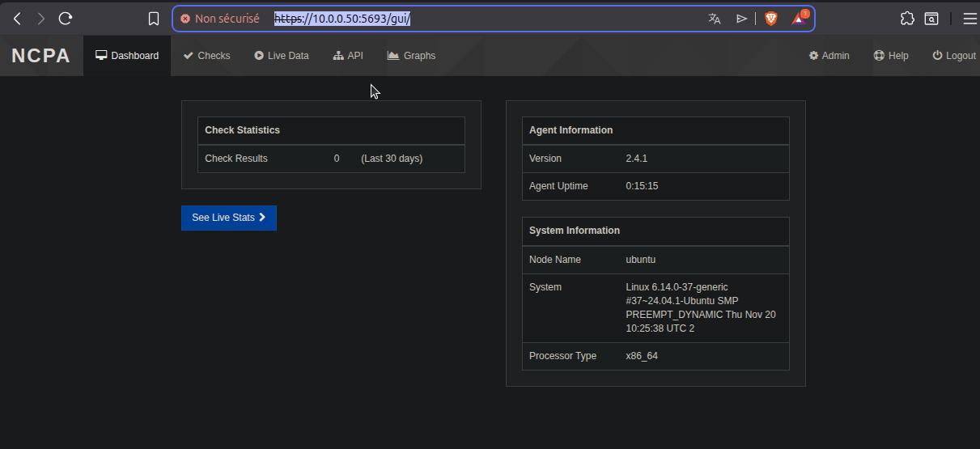Click the browser forward arrow
The image size is (980, 449).
41,19
